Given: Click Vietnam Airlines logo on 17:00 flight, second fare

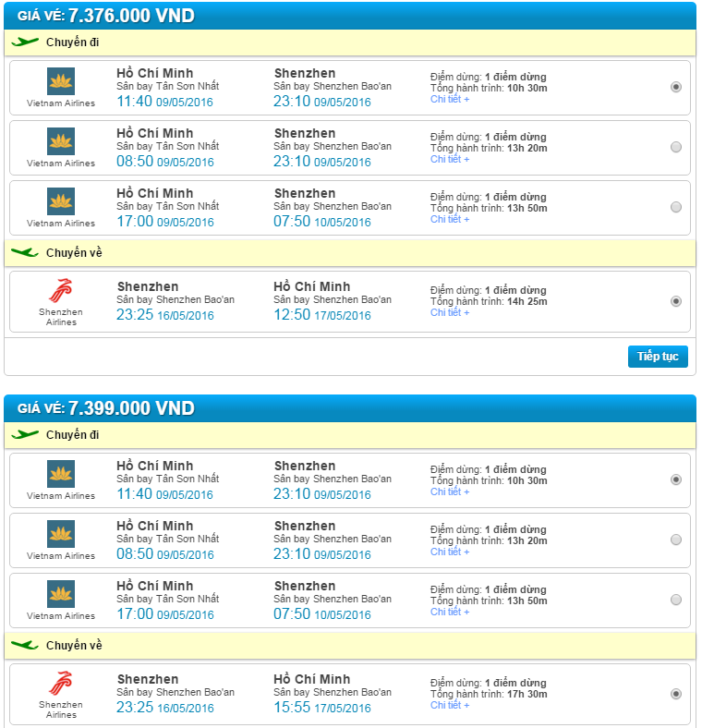Looking at the screenshot, I should (x=61, y=593).
